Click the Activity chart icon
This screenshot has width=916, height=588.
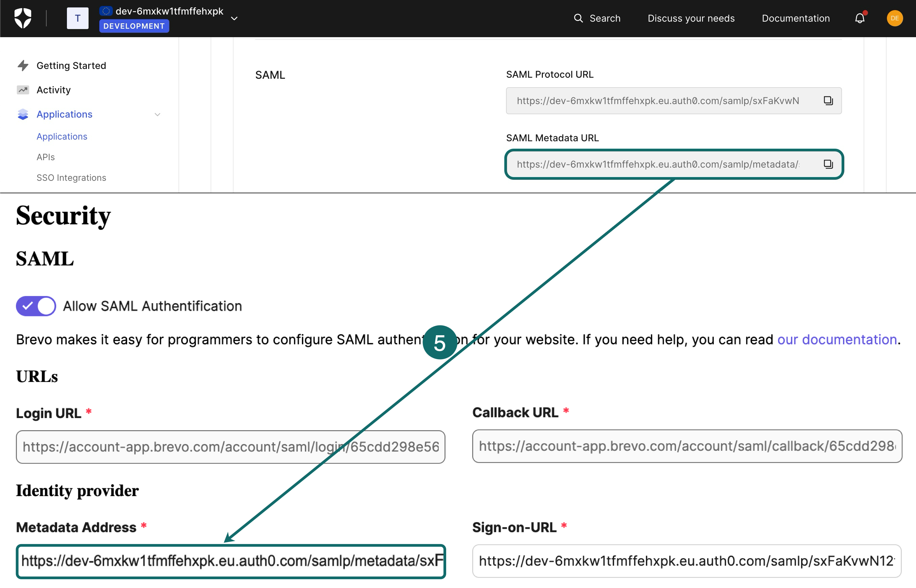click(x=23, y=90)
